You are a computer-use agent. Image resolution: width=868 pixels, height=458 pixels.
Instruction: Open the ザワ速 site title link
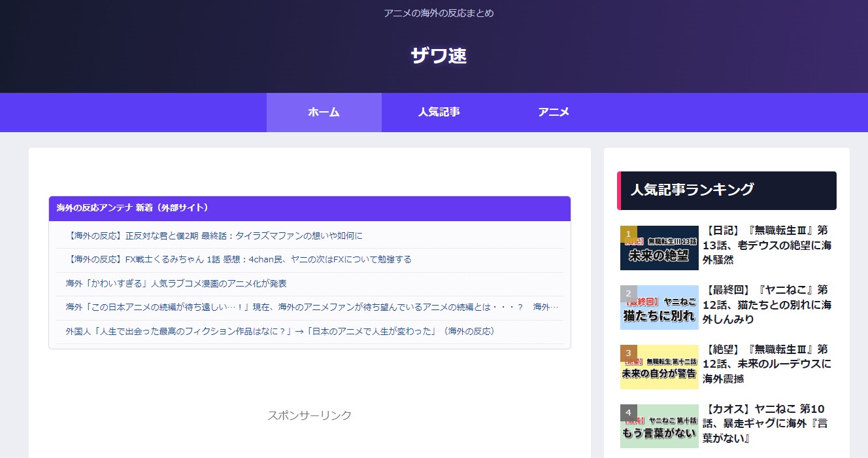tap(439, 56)
